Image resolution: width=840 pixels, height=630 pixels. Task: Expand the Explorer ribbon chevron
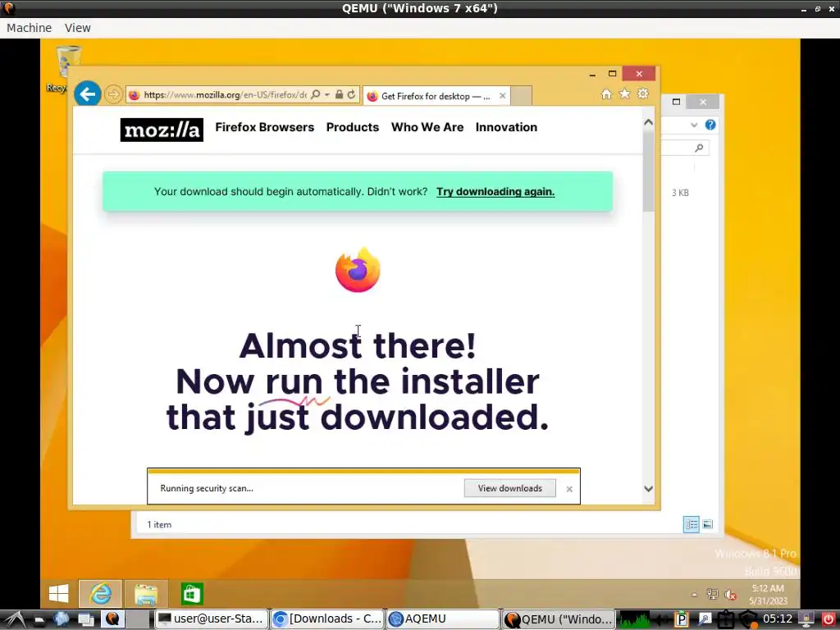tap(694, 126)
